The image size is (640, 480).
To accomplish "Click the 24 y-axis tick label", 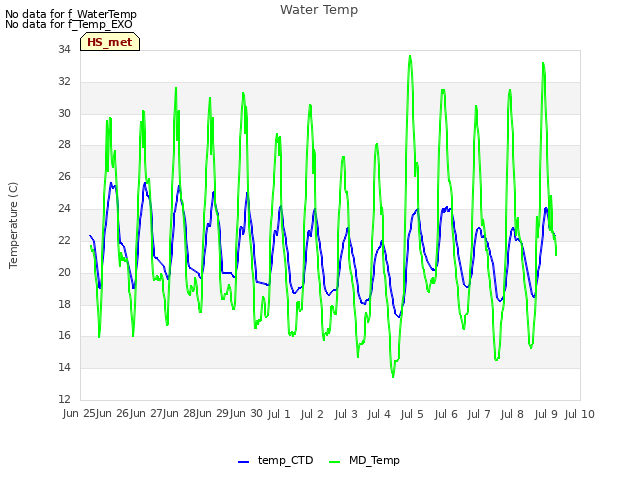I will click(x=64, y=208).
